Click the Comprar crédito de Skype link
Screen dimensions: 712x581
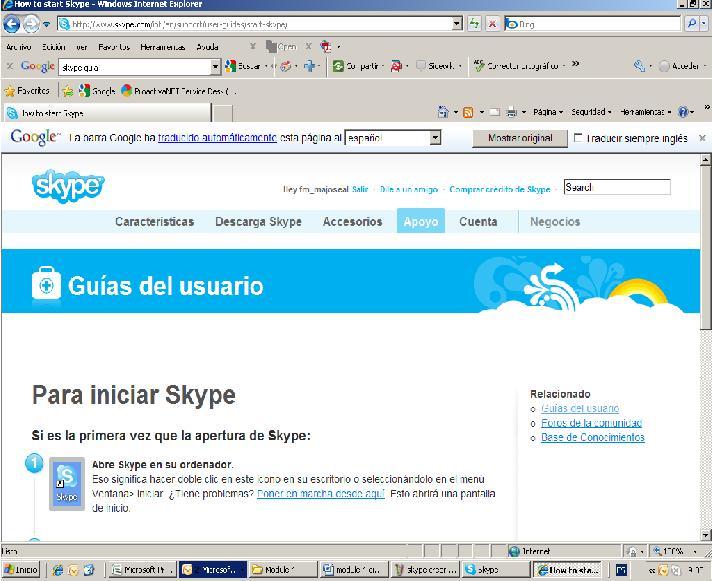click(x=499, y=189)
